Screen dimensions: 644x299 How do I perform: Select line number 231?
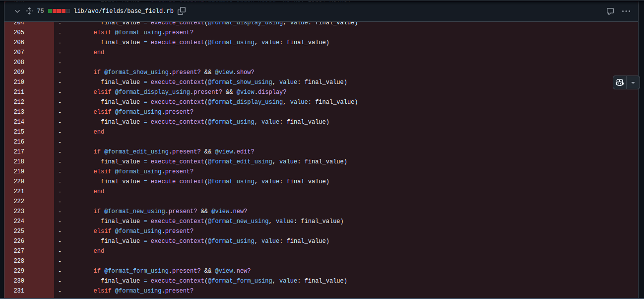point(19,291)
